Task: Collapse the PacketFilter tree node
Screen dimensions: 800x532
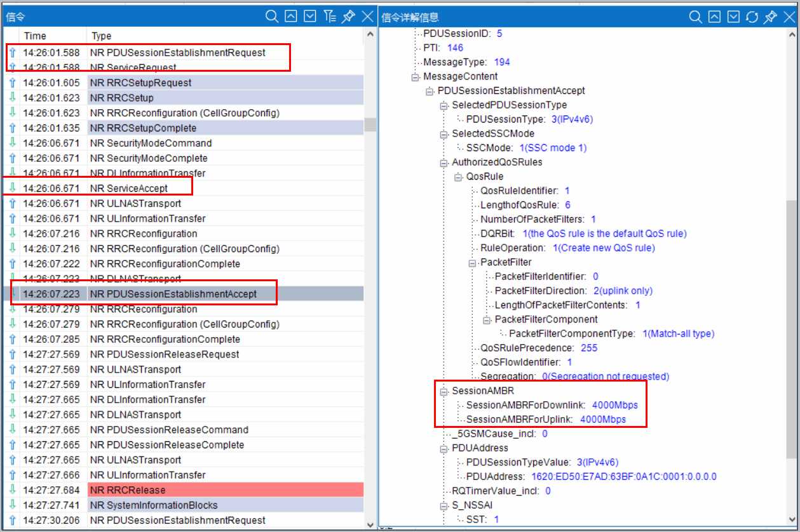Action: point(473,262)
